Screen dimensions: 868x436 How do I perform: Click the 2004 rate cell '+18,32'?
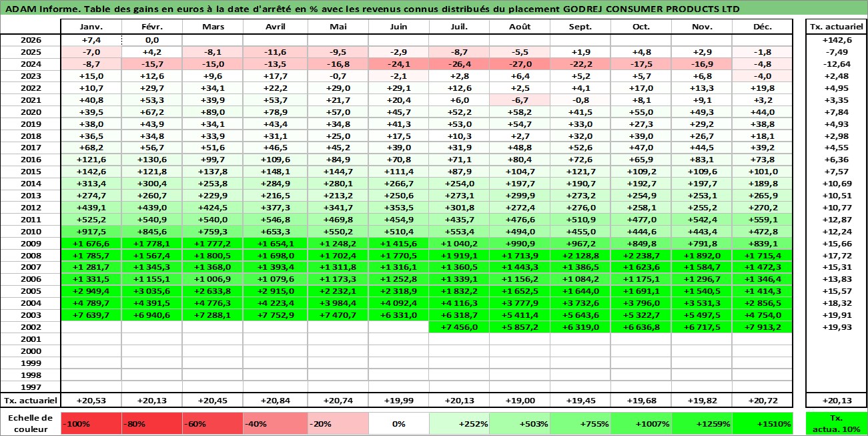click(x=836, y=303)
